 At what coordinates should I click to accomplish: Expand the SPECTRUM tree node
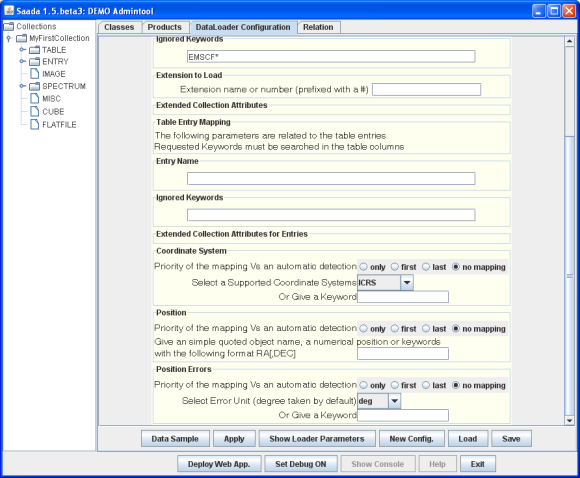[x=23, y=86]
